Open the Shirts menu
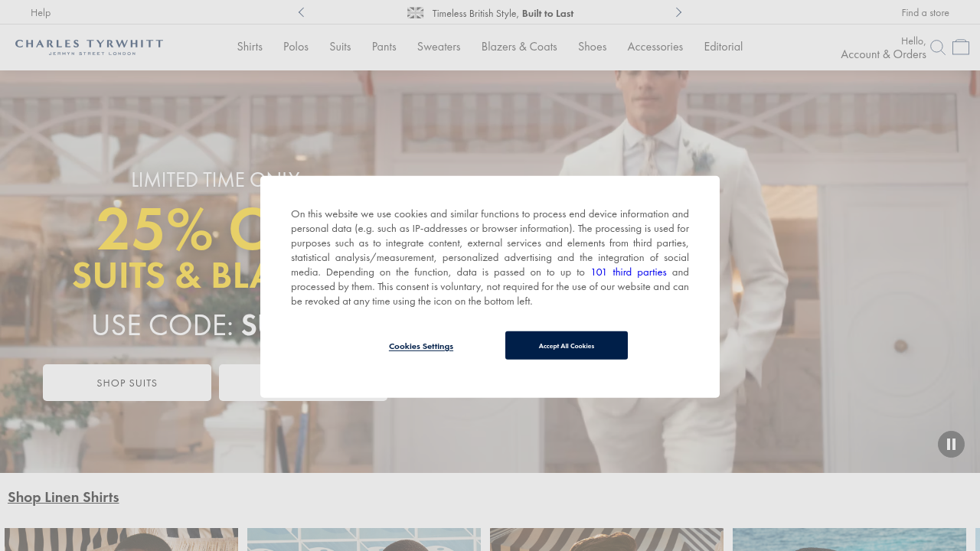This screenshot has height=551, width=980. click(250, 47)
